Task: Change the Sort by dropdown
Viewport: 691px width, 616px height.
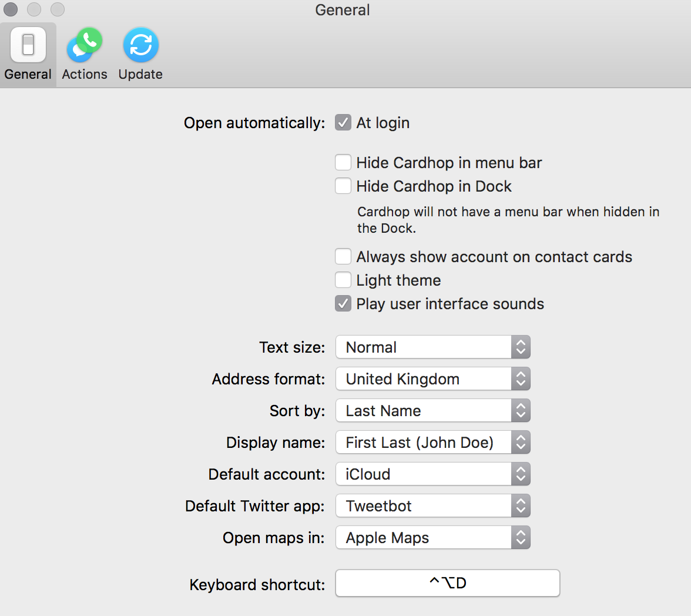Action: (432, 410)
